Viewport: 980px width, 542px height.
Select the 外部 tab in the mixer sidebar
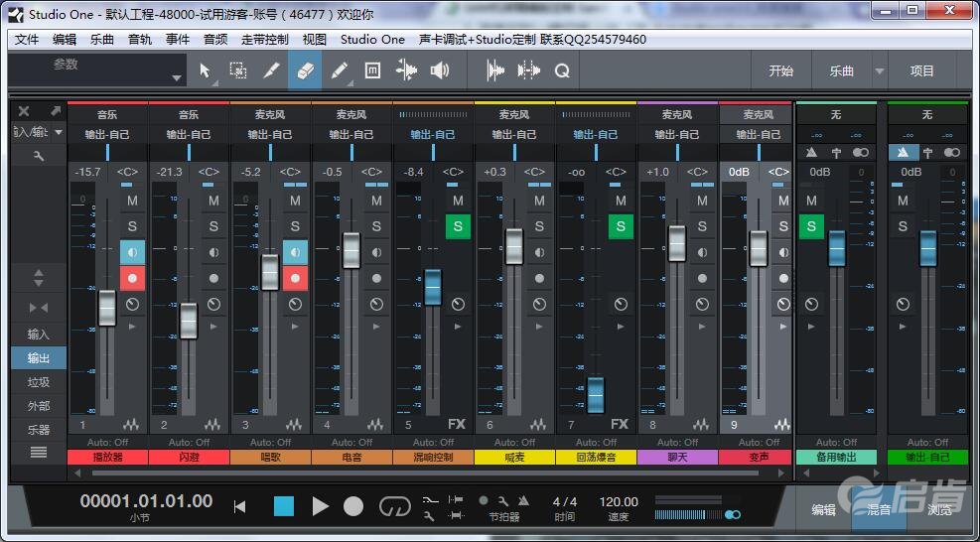(39, 406)
